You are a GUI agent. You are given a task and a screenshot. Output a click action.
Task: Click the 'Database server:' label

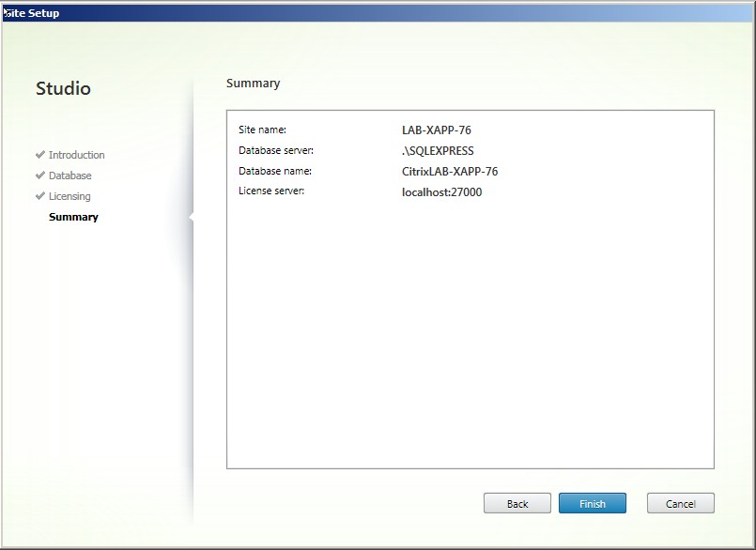click(x=275, y=150)
